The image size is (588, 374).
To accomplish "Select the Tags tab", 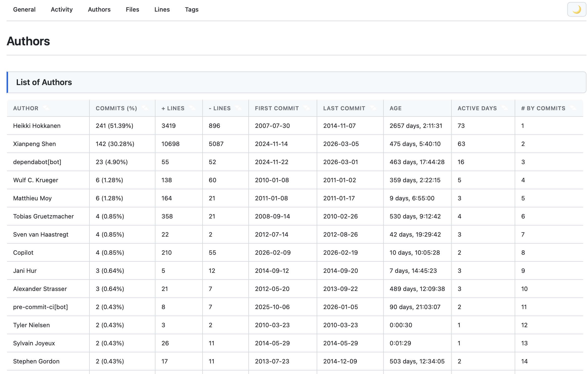I will 192,10.
